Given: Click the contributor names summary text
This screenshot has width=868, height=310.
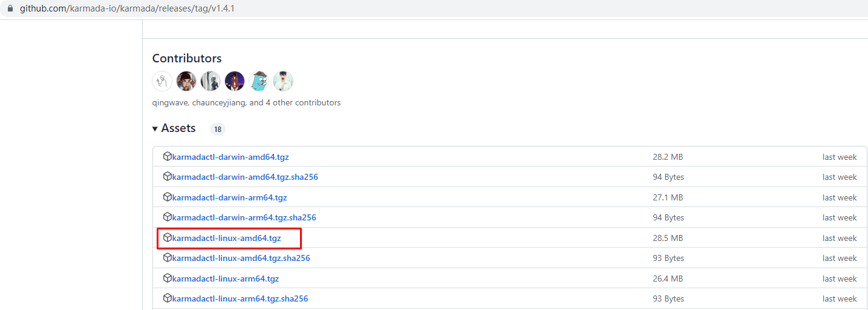Looking at the screenshot, I should coord(246,103).
